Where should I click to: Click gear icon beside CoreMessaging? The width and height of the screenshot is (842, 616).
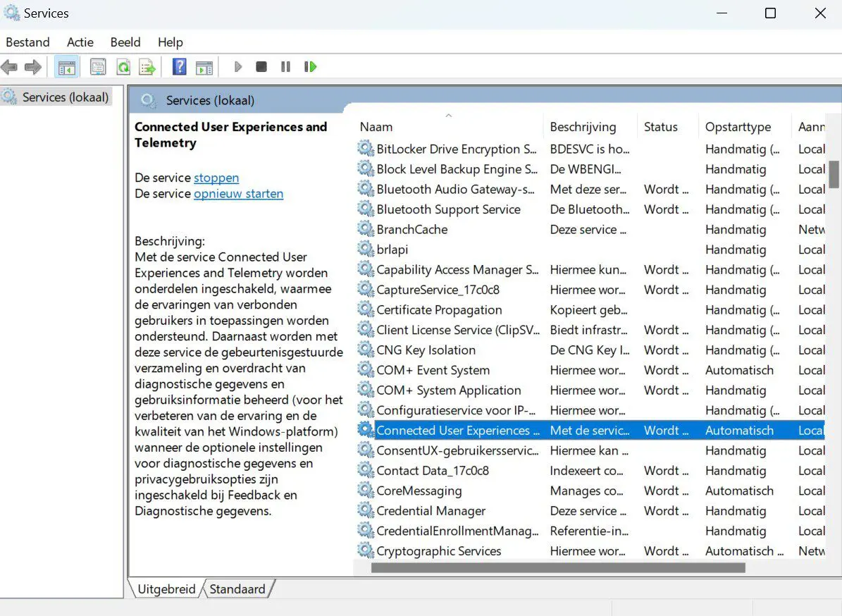(366, 491)
